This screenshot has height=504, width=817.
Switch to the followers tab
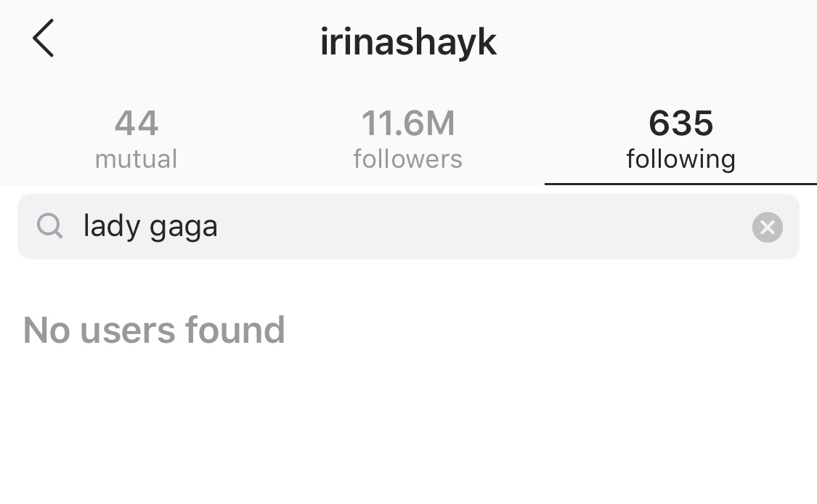click(408, 139)
